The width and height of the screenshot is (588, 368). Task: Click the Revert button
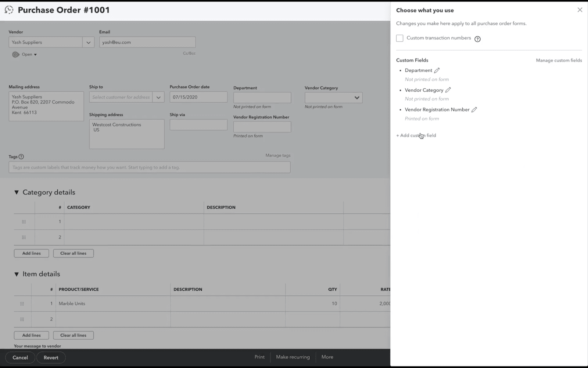(x=51, y=358)
